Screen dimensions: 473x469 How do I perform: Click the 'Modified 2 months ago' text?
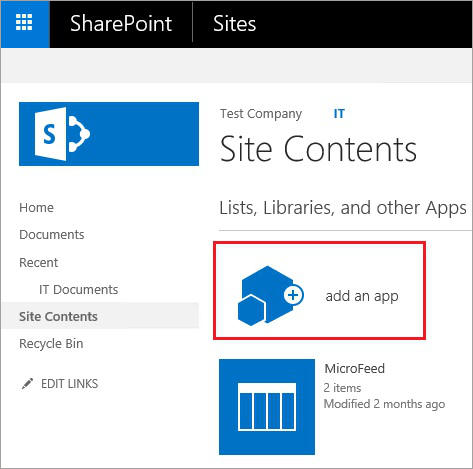tap(384, 404)
